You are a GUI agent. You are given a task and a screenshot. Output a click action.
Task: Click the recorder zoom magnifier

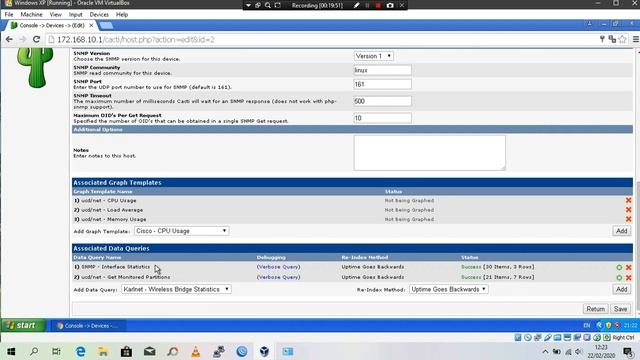pos(268,5)
